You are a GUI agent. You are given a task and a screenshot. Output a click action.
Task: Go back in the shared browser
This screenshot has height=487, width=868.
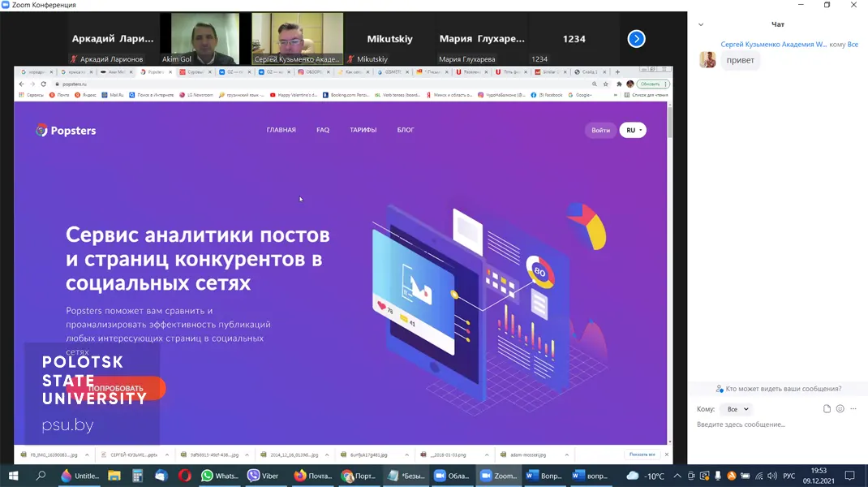pos(22,84)
